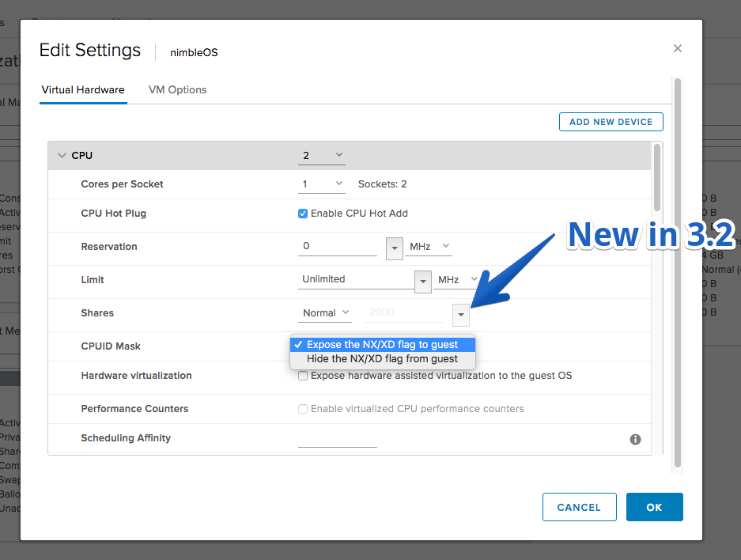Click the Performance Counters label
Image resolution: width=741 pixels, height=560 pixels.
(134, 409)
